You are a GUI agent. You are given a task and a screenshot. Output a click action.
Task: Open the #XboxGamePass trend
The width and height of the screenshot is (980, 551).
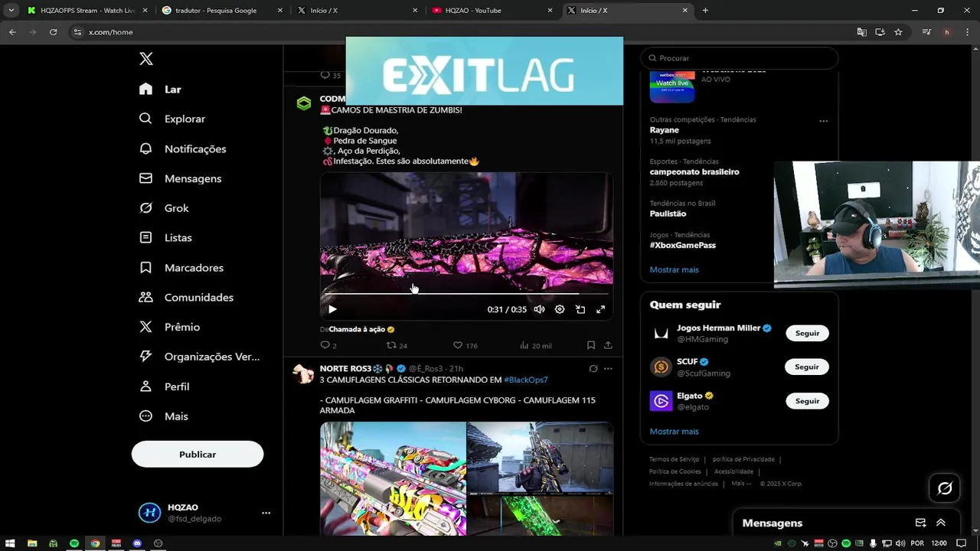point(683,246)
